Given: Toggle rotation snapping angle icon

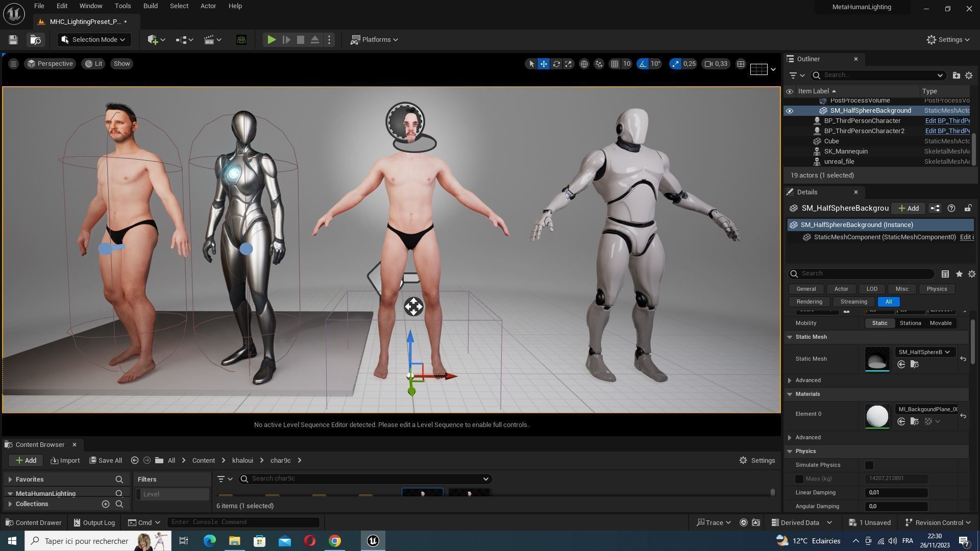Looking at the screenshot, I should pyautogui.click(x=643, y=64).
